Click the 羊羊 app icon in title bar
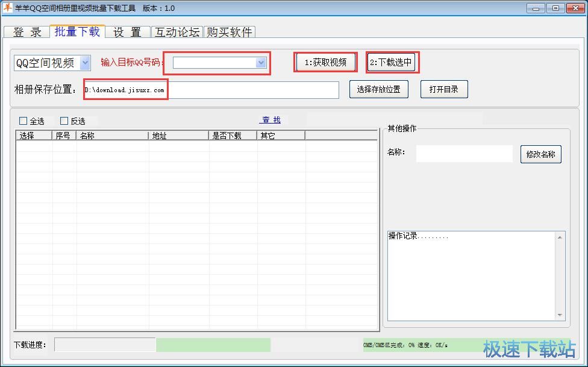588x367 pixels. [x=7, y=8]
